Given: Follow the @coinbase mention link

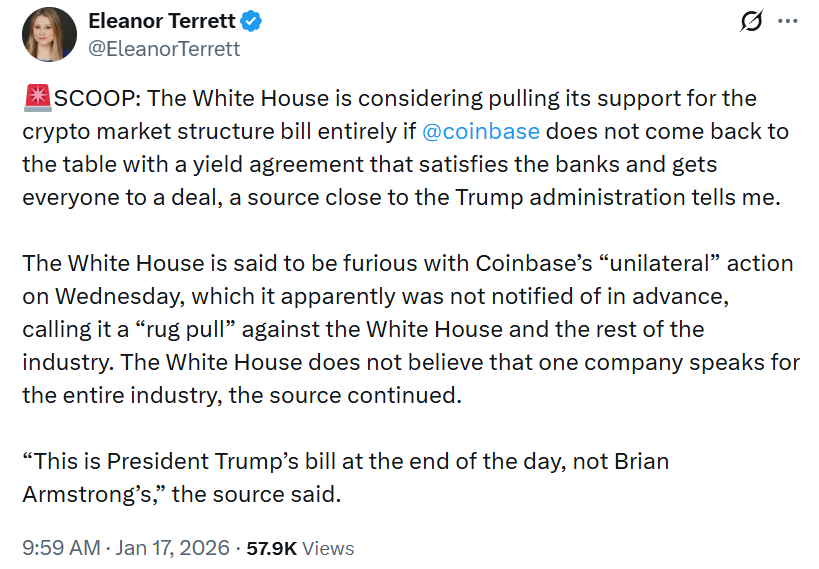Looking at the screenshot, I should 481,131.
